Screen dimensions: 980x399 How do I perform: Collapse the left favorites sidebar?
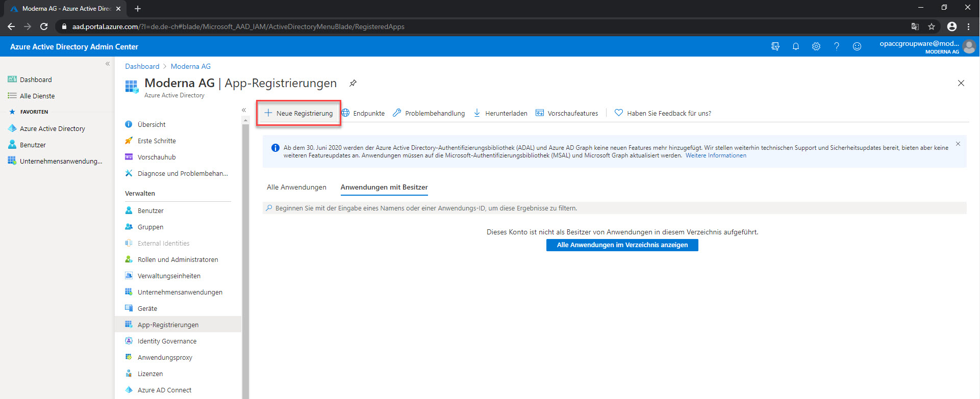click(108, 64)
